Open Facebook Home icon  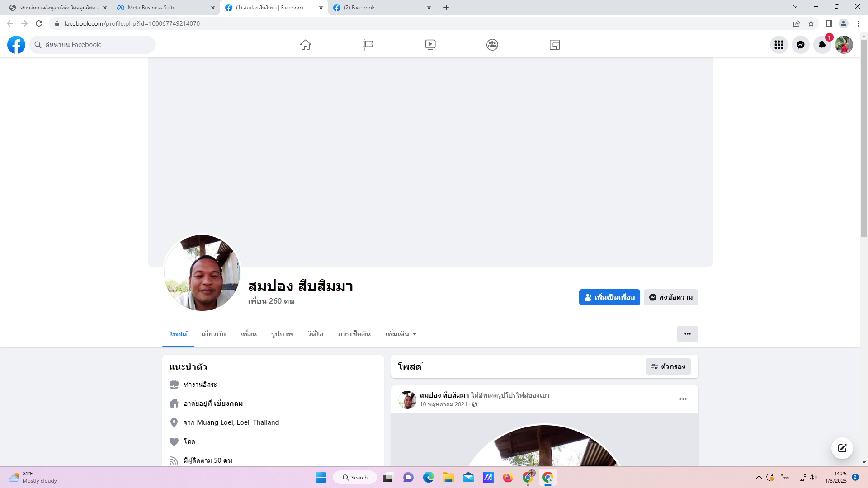point(306,45)
